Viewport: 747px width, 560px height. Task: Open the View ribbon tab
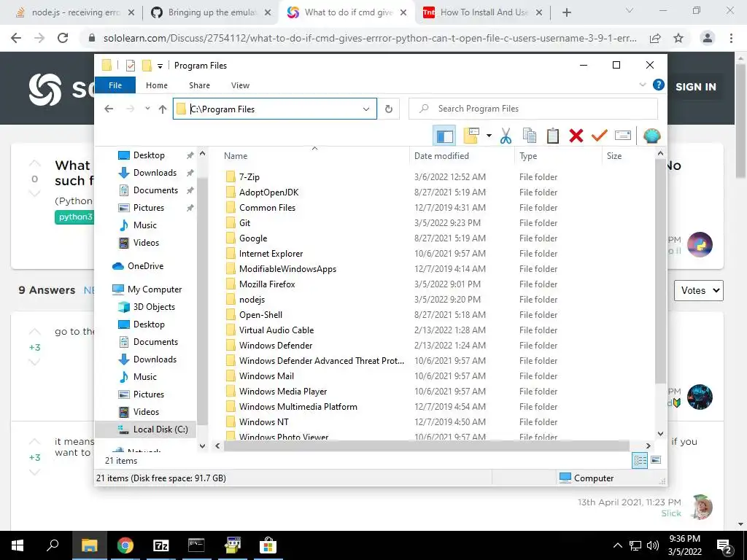click(x=240, y=85)
